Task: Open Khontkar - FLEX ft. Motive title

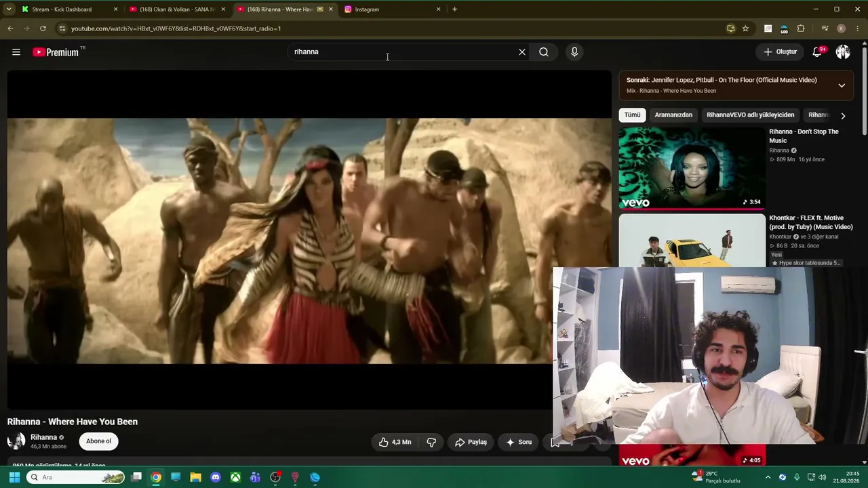Action: coord(811,222)
